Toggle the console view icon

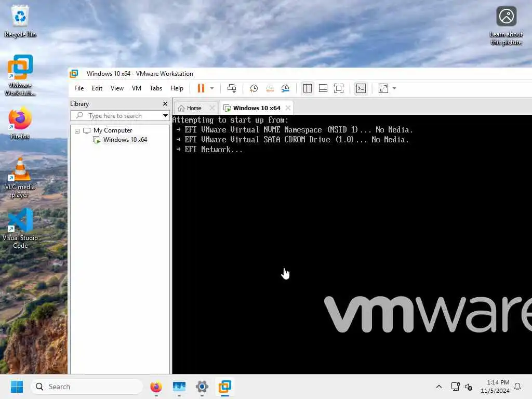[x=361, y=88]
